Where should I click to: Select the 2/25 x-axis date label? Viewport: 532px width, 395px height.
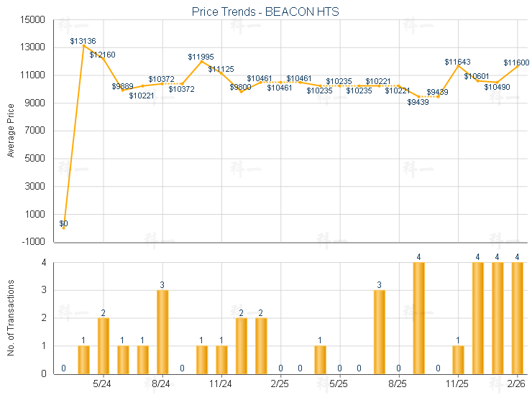coord(281,384)
